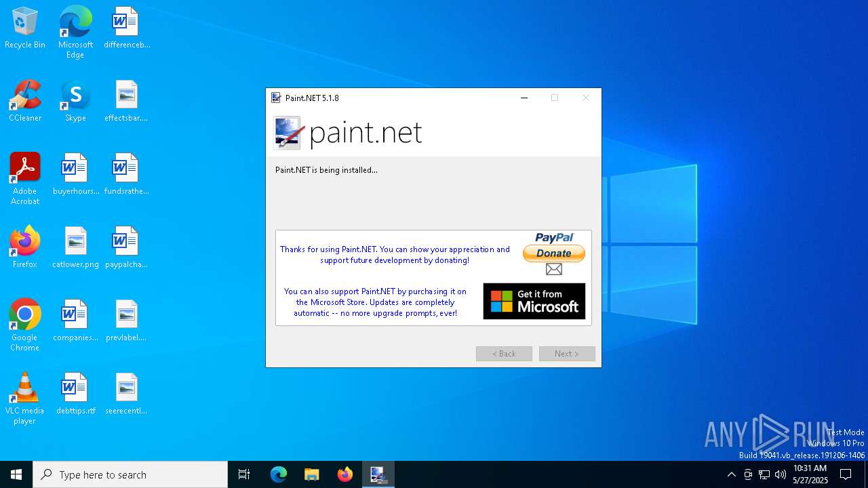Click the grayed-out Next button
868x488 pixels.
(567, 354)
